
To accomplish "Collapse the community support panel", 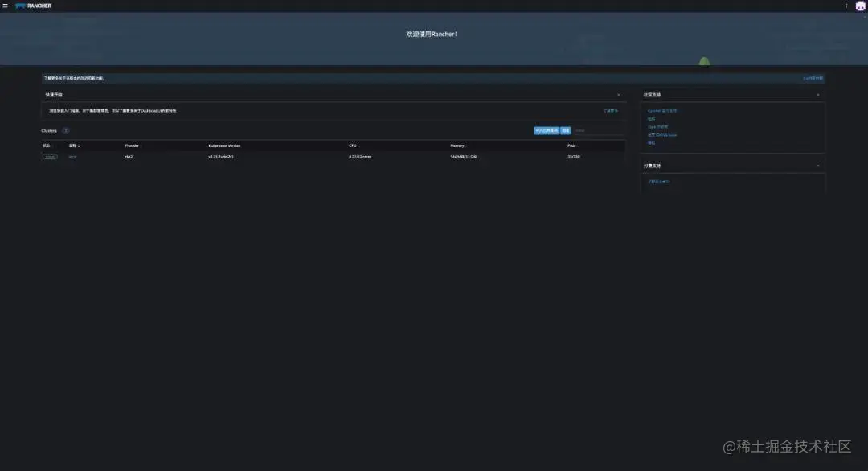I will (818, 95).
